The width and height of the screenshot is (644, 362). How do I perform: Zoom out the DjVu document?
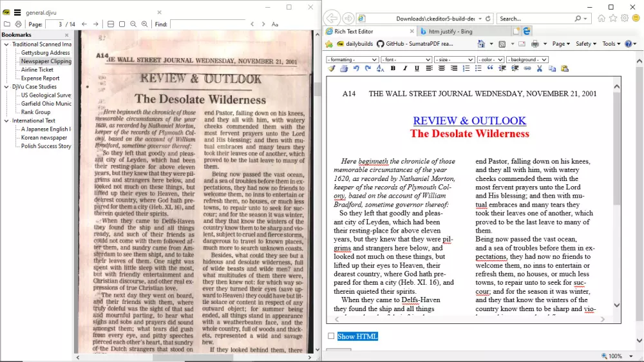[133, 24]
